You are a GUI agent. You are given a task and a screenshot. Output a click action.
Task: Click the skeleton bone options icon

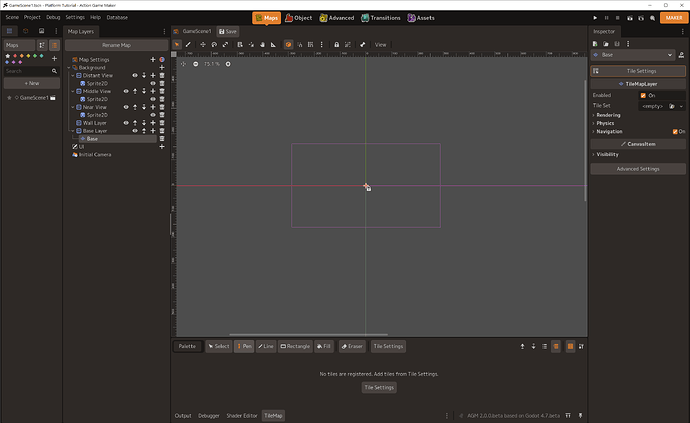(x=363, y=44)
